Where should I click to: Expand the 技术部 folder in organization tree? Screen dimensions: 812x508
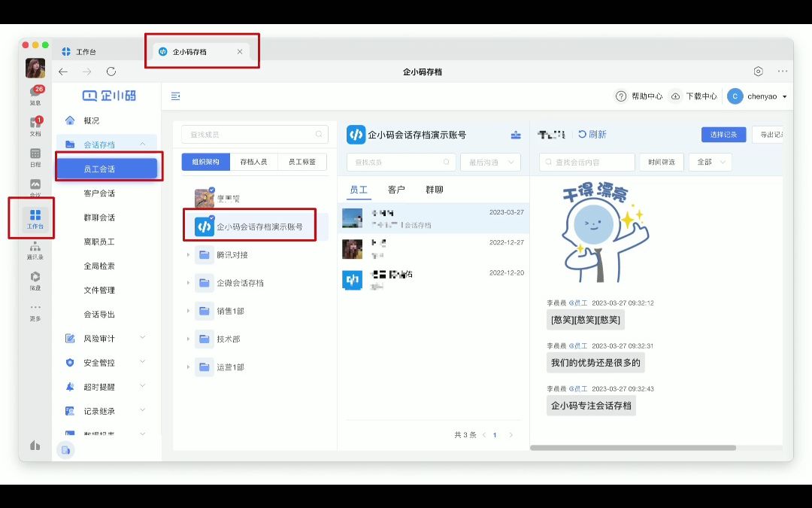188,339
